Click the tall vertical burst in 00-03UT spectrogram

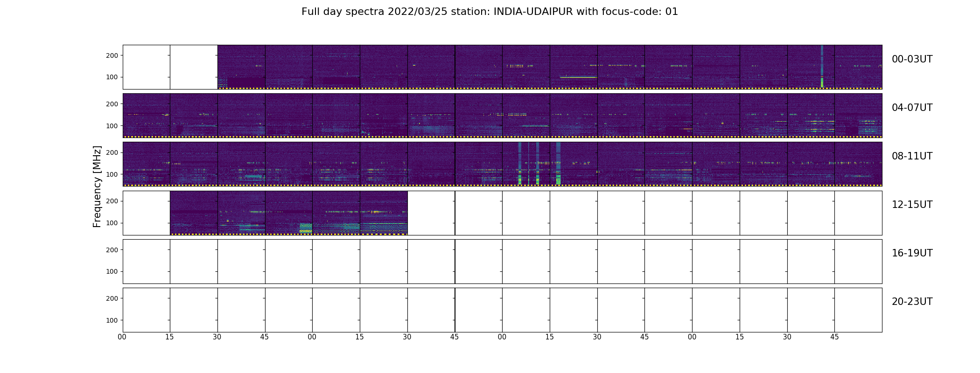[x=822, y=66]
